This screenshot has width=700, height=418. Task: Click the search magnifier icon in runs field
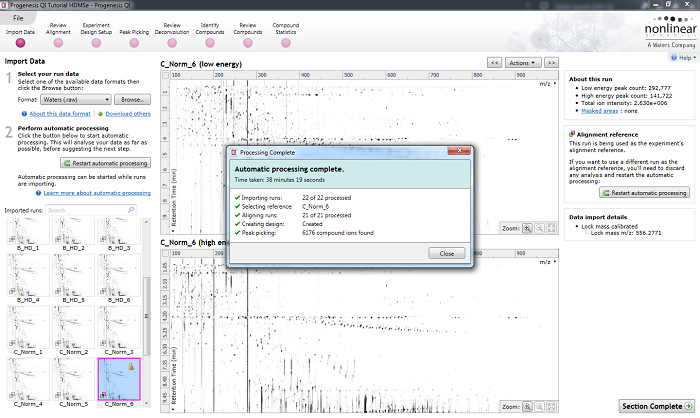(x=131, y=210)
